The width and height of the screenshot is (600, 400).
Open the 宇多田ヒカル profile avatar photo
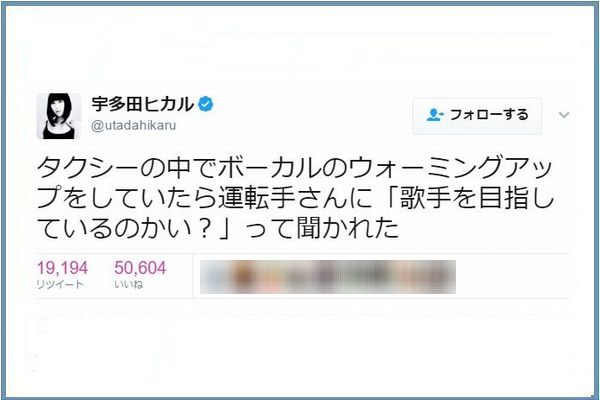59,116
